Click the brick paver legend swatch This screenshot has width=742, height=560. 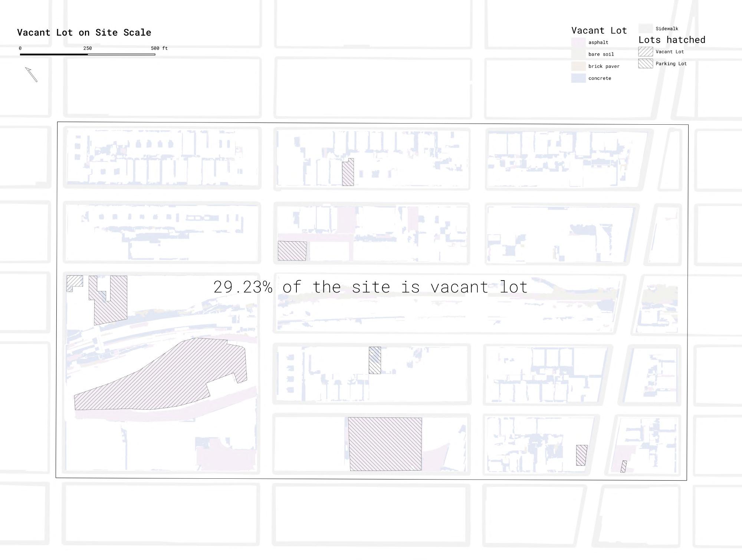pyautogui.click(x=578, y=66)
